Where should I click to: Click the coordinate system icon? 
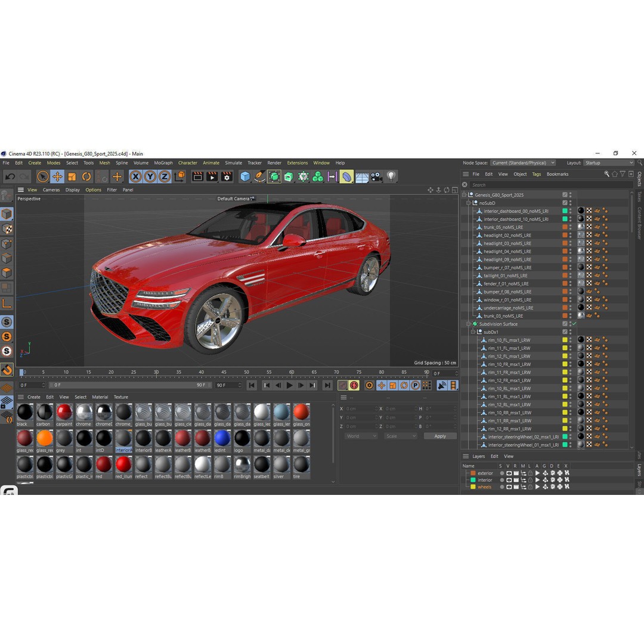(x=179, y=177)
